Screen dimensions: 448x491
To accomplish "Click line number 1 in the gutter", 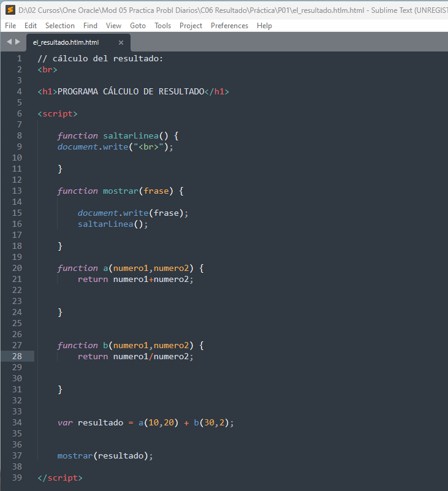I will pyautogui.click(x=20, y=59).
